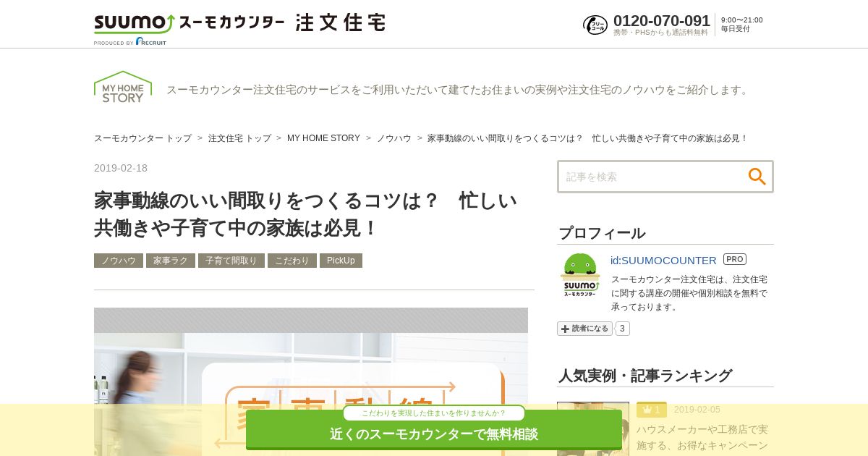The image size is (868, 456).
Task: Select the 子育て間取り tag
Action: coord(231,261)
